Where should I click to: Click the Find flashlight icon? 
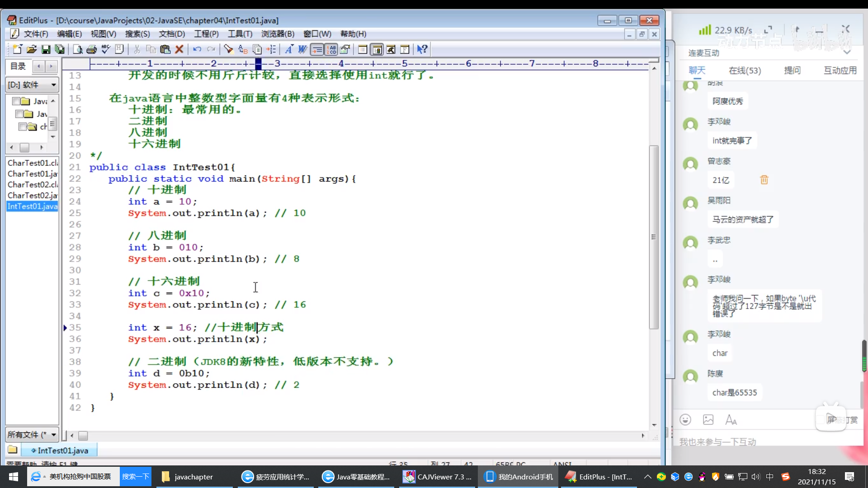click(228, 49)
